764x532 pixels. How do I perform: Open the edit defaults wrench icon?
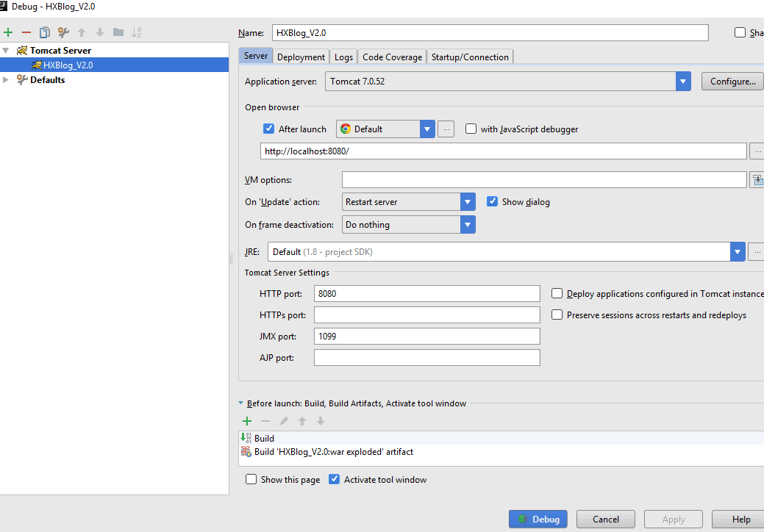(x=63, y=32)
